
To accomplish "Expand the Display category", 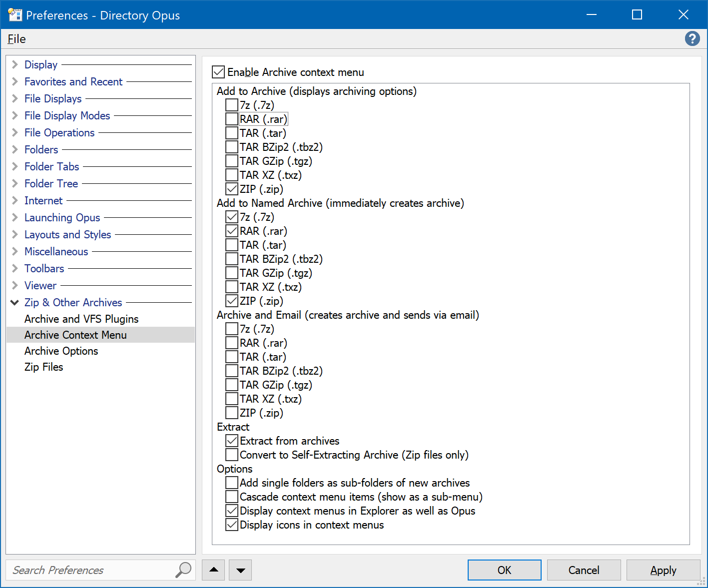I will pyautogui.click(x=14, y=64).
